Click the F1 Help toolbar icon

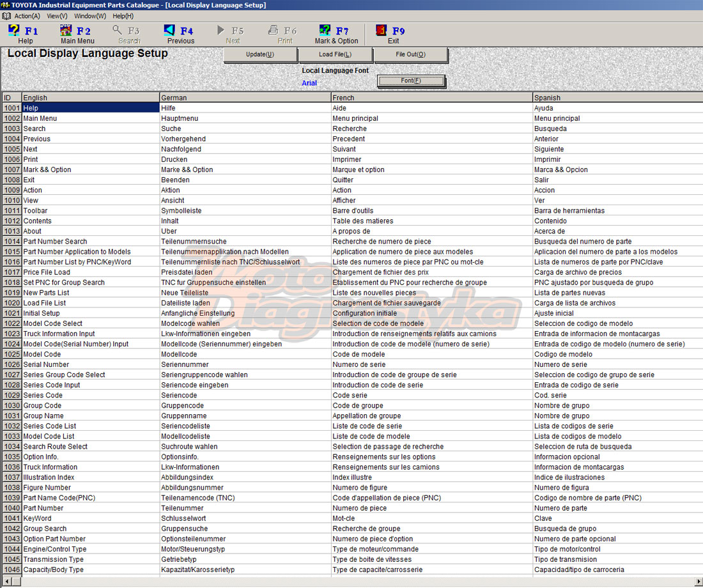pos(14,30)
